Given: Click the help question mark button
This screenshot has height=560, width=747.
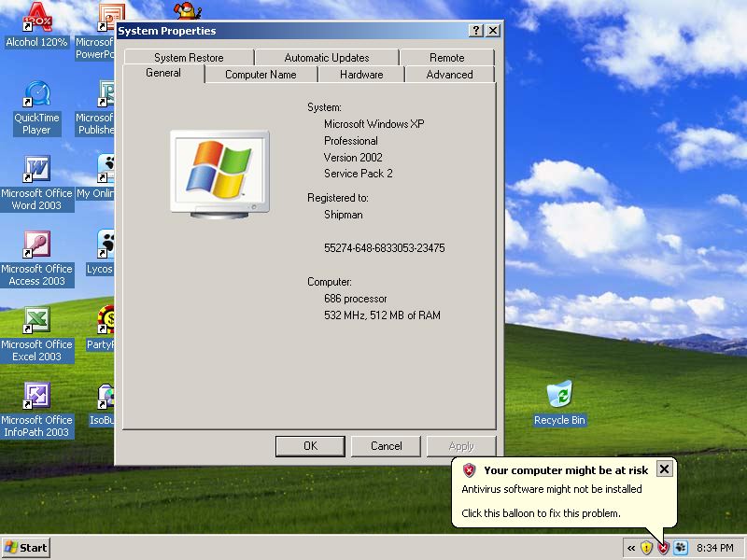Looking at the screenshot, I should (476, 31).
